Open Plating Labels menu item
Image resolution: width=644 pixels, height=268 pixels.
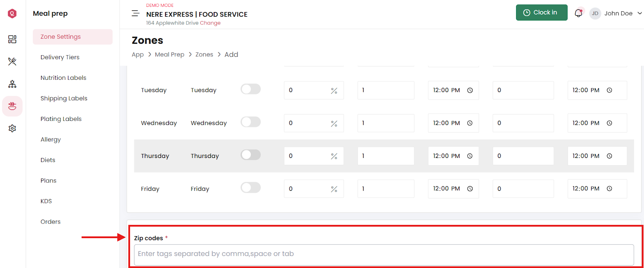coord(61,119)
